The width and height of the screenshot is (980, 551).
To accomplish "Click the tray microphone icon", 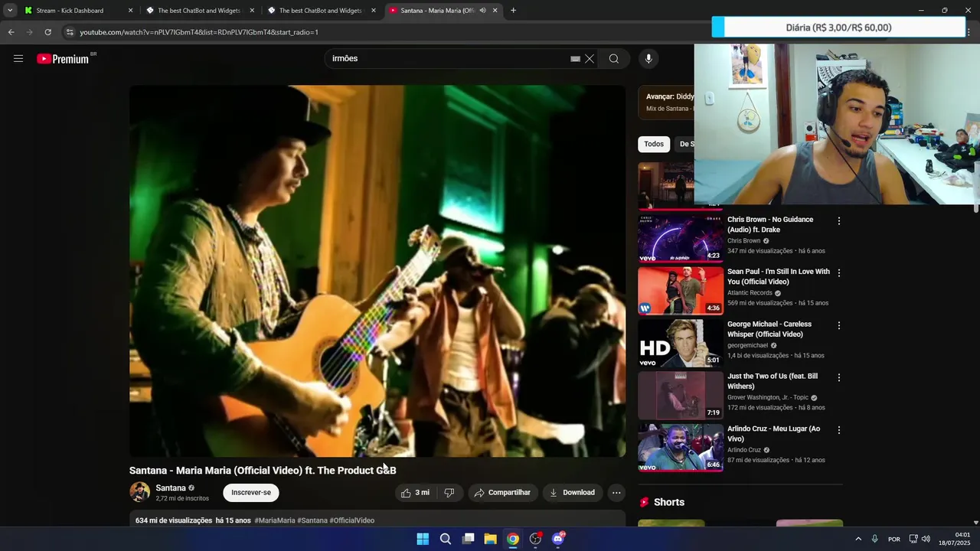I will click(x=874, y=539).
